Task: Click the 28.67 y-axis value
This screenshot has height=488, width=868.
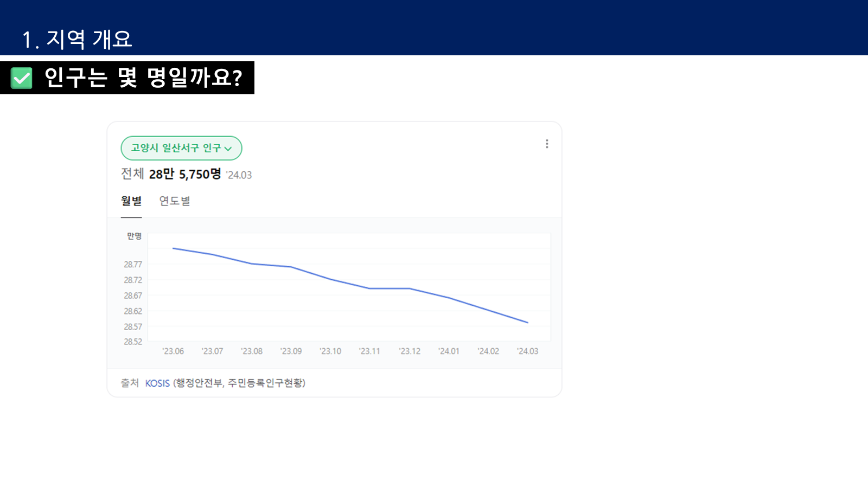Action: tap(133, 296)
